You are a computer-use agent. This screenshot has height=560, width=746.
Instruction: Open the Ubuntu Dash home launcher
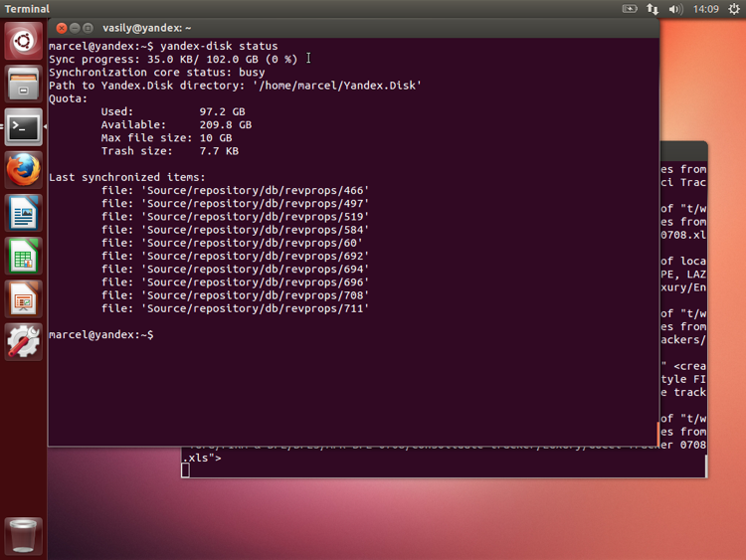[x=23, y=41]
